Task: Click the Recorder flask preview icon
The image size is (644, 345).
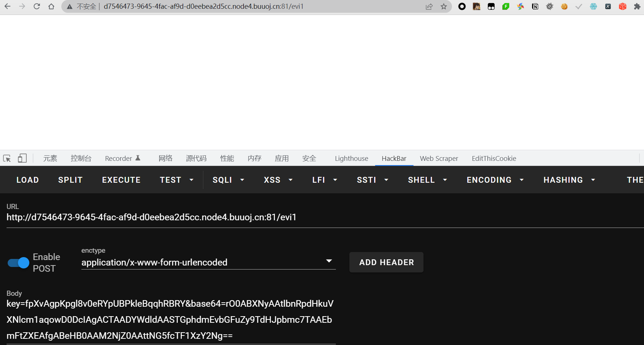Action: (138, 158)
